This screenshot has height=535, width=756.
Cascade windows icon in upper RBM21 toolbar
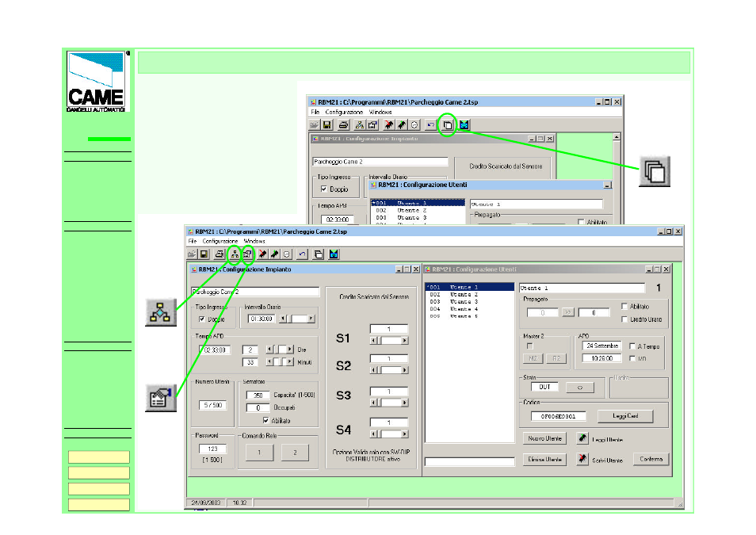point(448,125)
